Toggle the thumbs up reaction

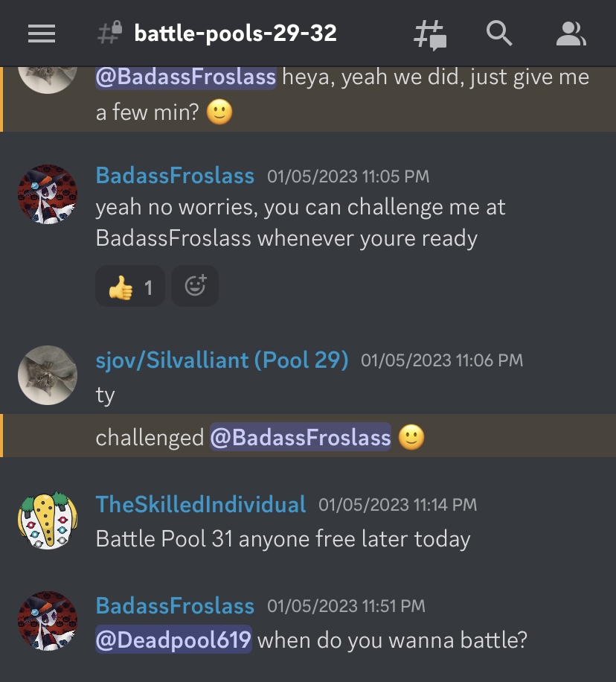(130, 286)
